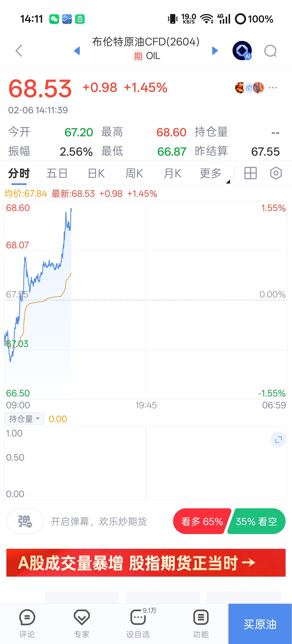Toggle the 弹 bullet comments switch

(x=25, y=521)
